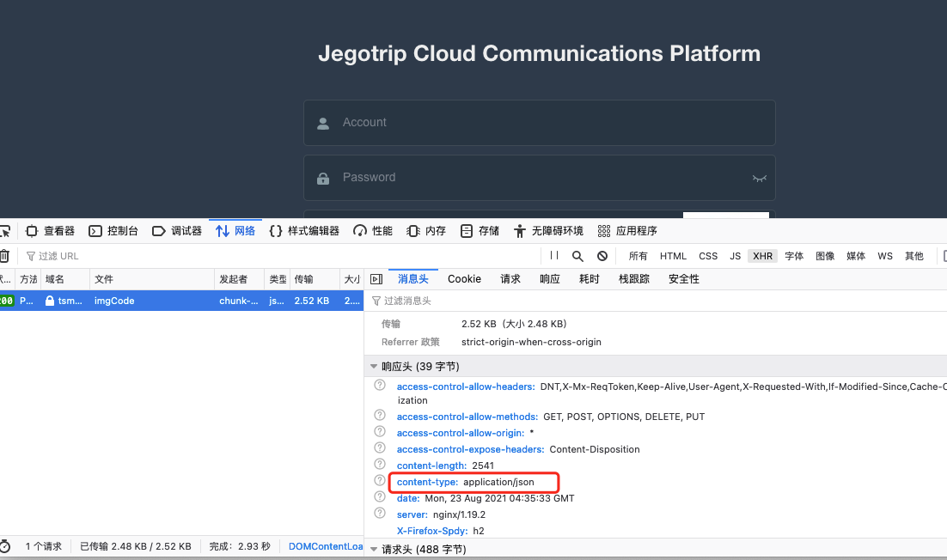The image size is (947, 560).
Task: Open the 内存 memory panel
Action: click(426, 231)
